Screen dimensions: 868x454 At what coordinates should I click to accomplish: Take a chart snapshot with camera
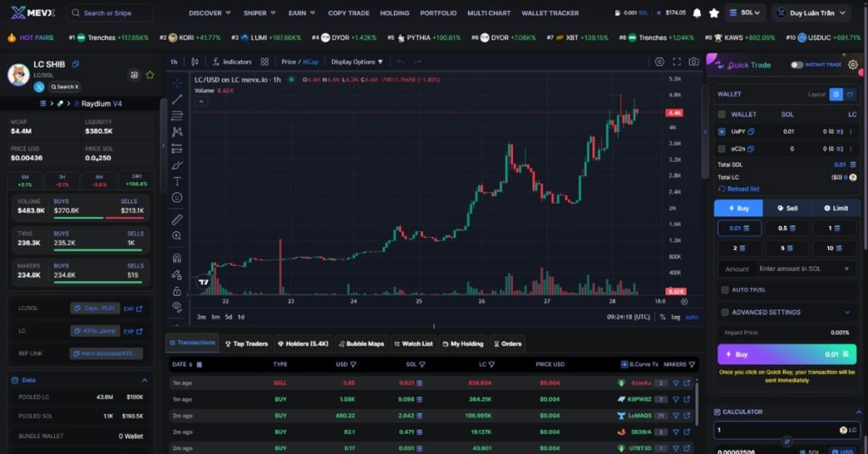(x=693, y=62)
